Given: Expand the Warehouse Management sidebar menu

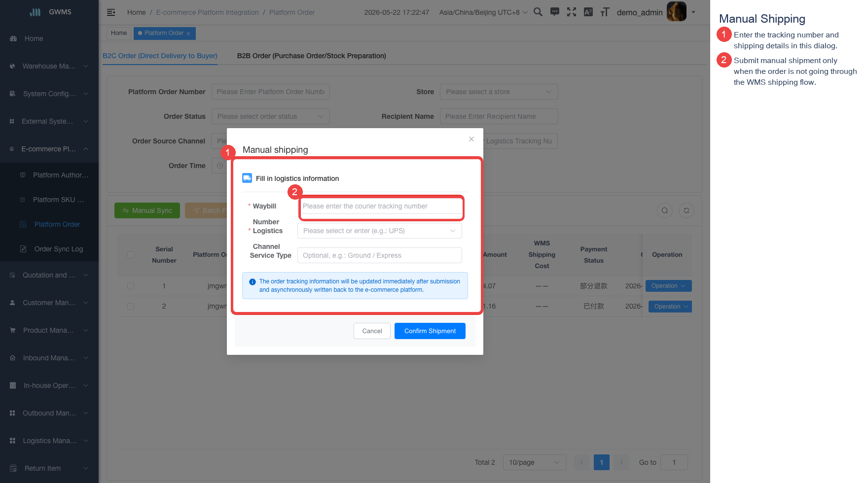Looking at the screenshot, I should 49,66.
